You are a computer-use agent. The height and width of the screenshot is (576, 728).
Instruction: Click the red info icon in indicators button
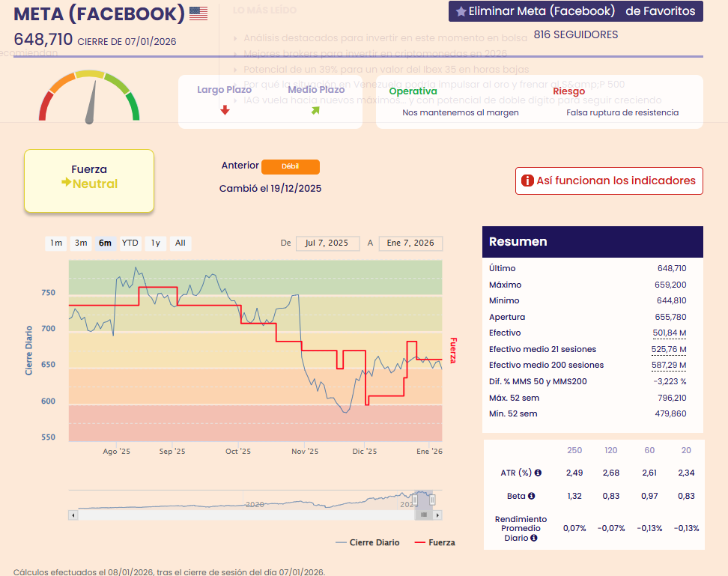(x=527, y=181)
